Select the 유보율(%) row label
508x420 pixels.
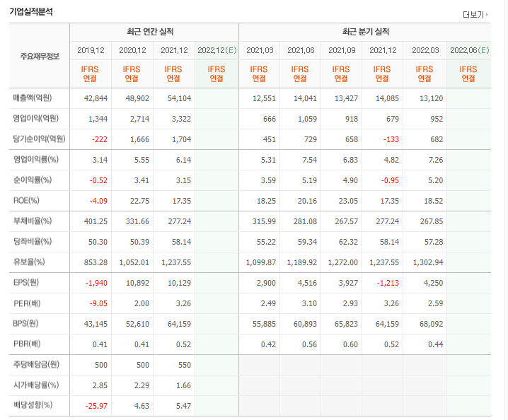tap(29, 262)
